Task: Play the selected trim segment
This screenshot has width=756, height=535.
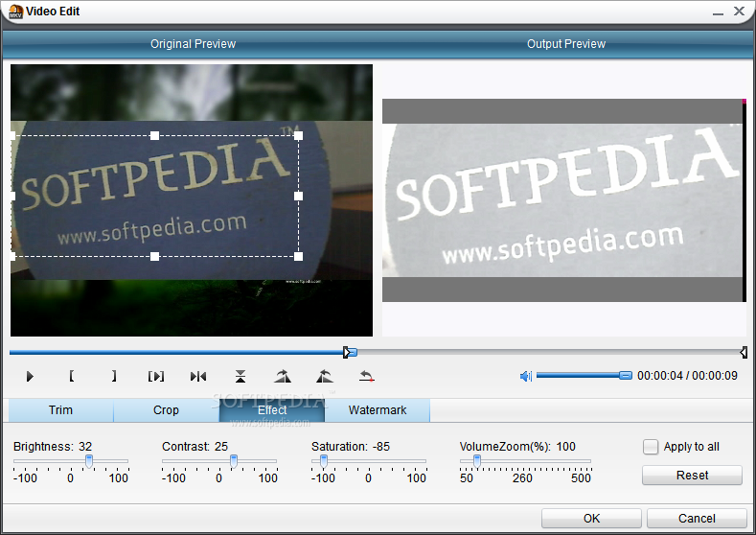Action: pyautogui.click(x=156, y=376)
